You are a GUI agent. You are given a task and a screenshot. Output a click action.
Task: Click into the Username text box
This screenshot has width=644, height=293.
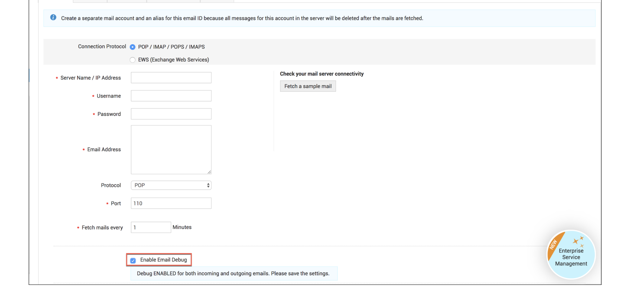coord(171,96)
